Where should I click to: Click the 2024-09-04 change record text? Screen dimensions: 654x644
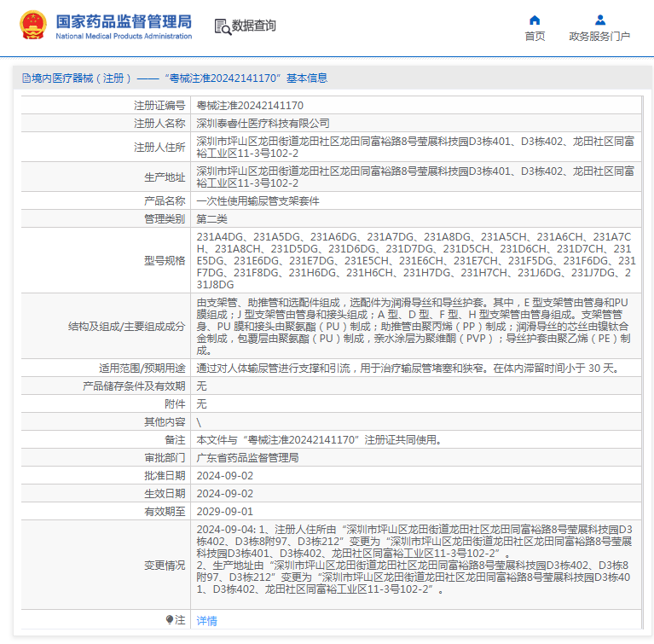(414, 560)
